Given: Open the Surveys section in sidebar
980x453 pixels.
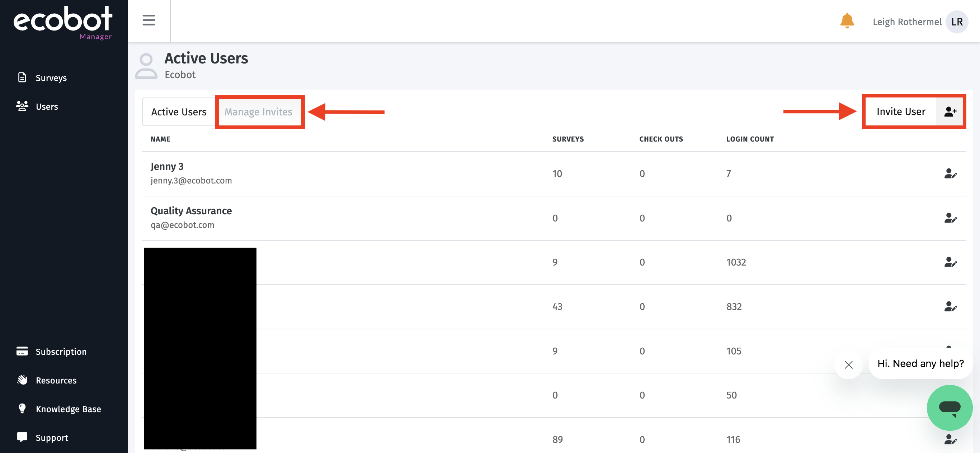Looking at the screenshot, I should click(x=51, y=77).
